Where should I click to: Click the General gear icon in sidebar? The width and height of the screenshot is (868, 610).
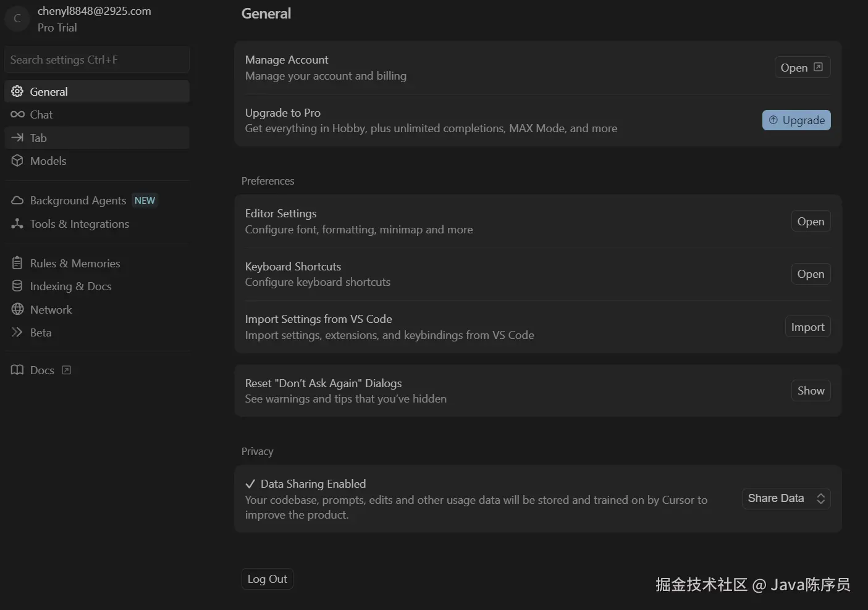click(17, 91)
